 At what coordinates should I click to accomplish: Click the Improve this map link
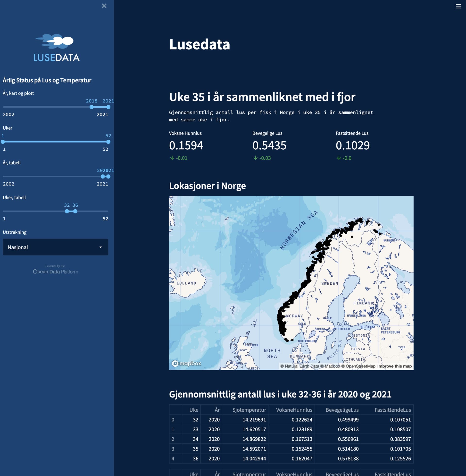point(394,366)
